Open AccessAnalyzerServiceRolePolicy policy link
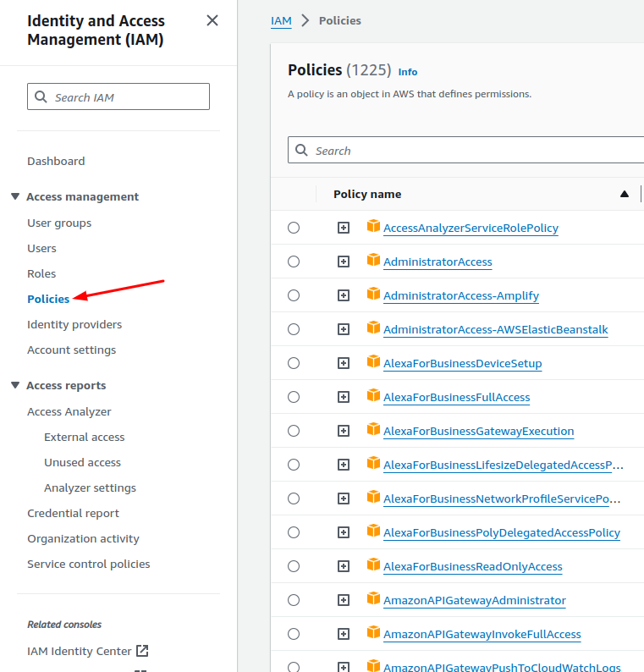644x672 pixels. [471, 228]
